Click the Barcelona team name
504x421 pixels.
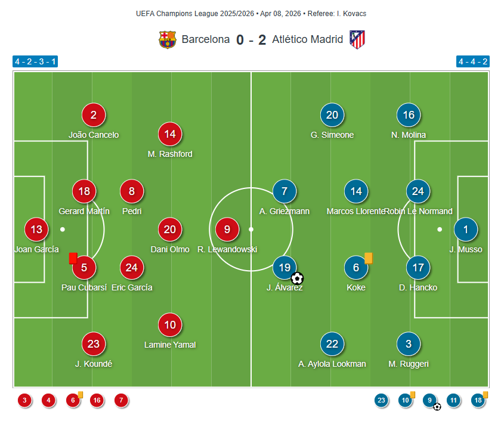coord(205,39)
